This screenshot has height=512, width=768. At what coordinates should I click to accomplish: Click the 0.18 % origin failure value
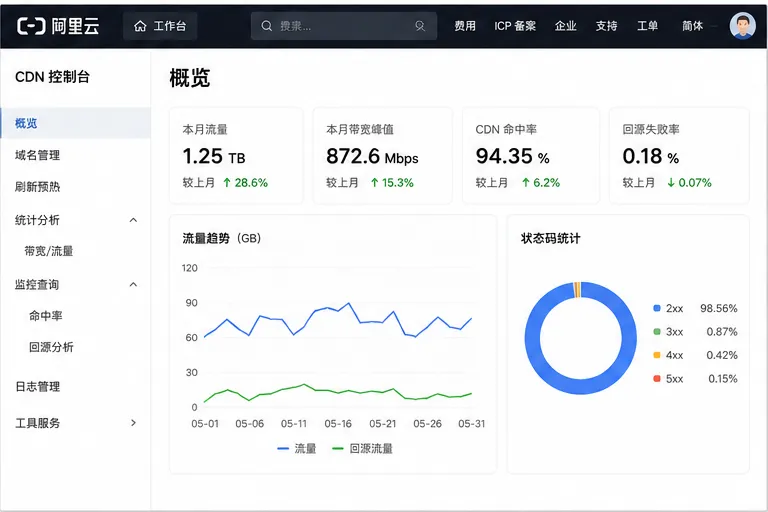[650, 156]
